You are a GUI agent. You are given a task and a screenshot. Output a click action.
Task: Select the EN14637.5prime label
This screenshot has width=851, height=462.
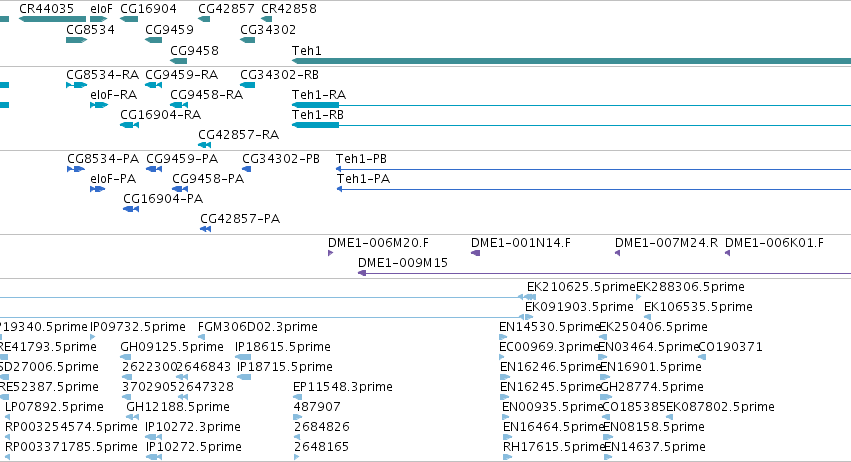point(655,448)
